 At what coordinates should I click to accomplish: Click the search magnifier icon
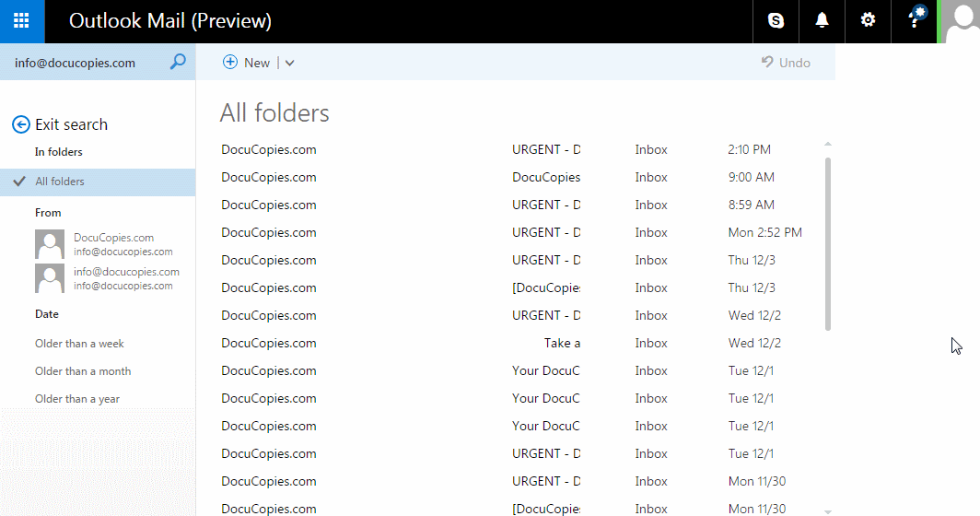[178, 62]
